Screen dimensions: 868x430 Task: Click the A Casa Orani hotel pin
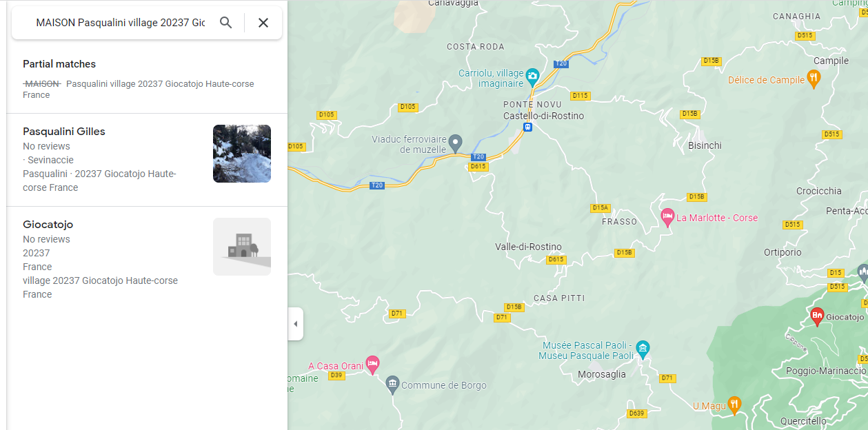(x=372, y=364)
